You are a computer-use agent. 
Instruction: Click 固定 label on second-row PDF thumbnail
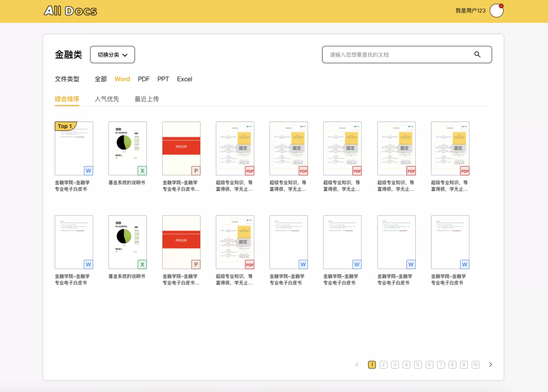pos(243,242)
